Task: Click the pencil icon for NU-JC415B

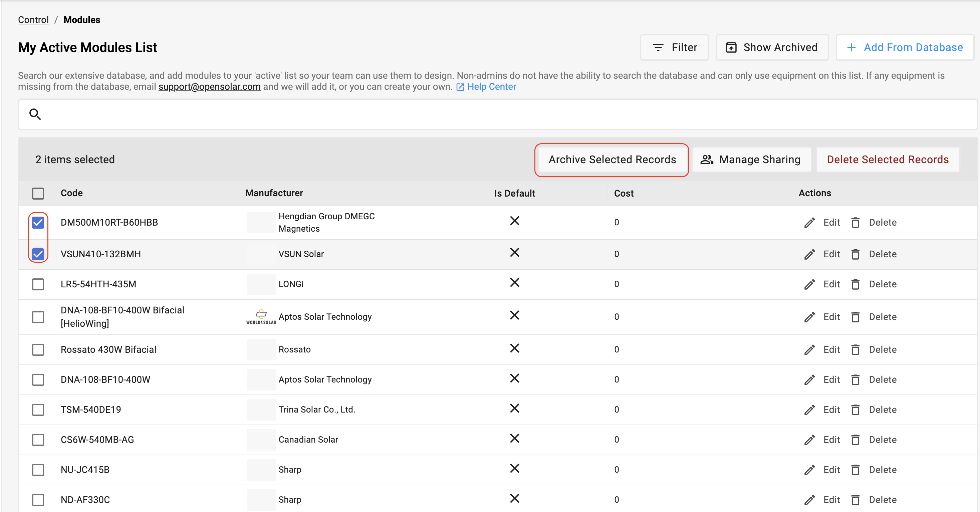Action: click(809, 470)
